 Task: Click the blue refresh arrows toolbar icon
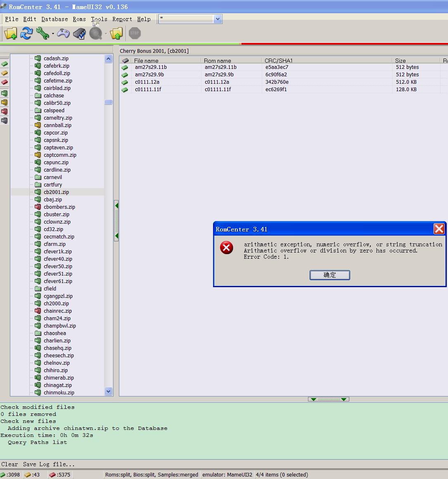[x=26, y=33]
